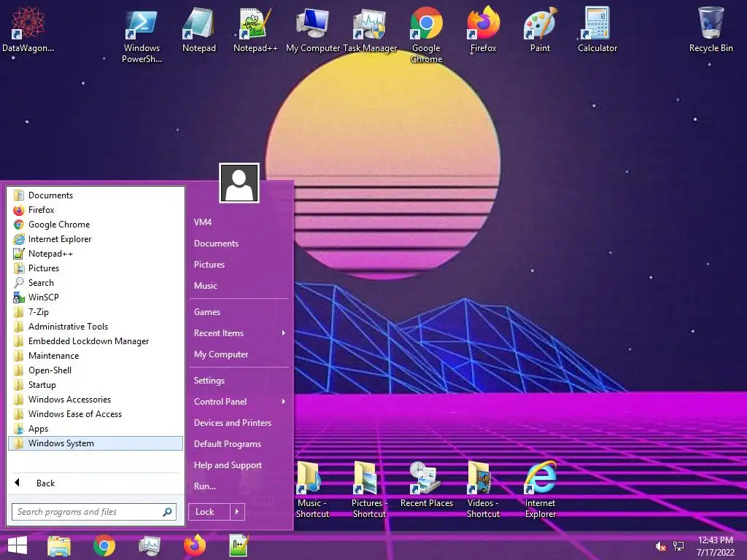The image size is (747, 560).
Task: Expand Administrative Tools folder
Action: [96, 327]
